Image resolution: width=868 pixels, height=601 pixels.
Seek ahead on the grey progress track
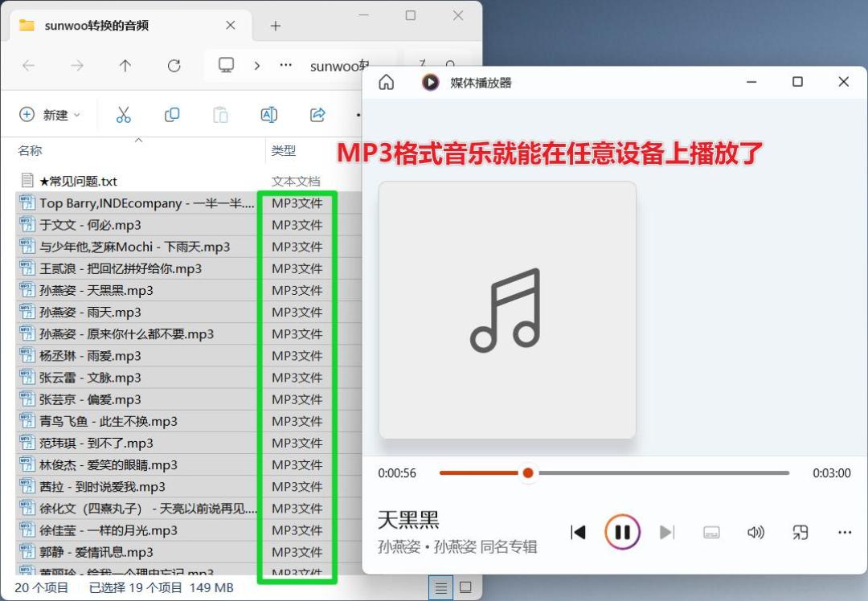(665, 472)
